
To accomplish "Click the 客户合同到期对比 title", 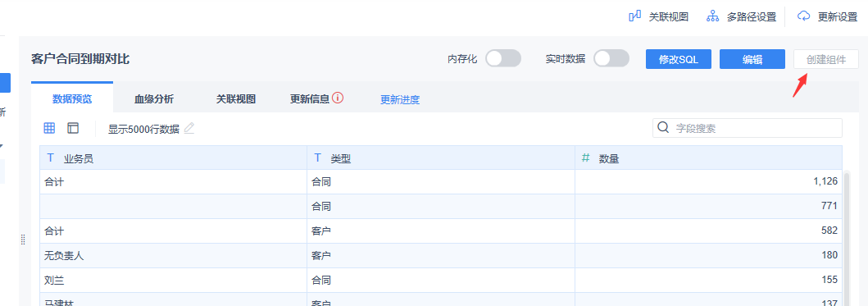I will pyautogui.click(x=80, y=59).
